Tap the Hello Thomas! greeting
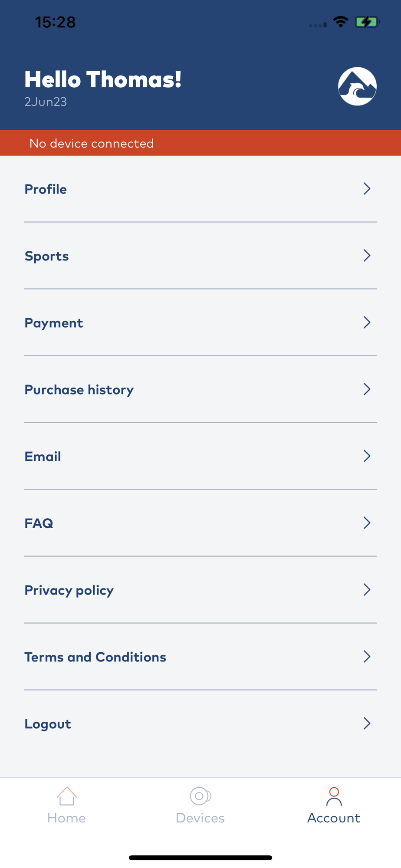The width and height of the screenshot is (401, 868). (103, 80)
